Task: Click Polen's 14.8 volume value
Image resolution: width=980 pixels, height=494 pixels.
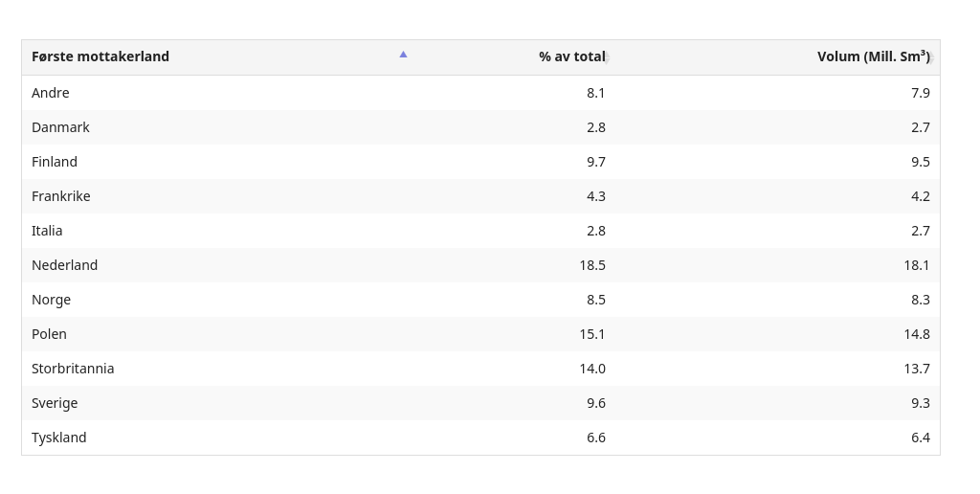Action: (x=916, y=334)
